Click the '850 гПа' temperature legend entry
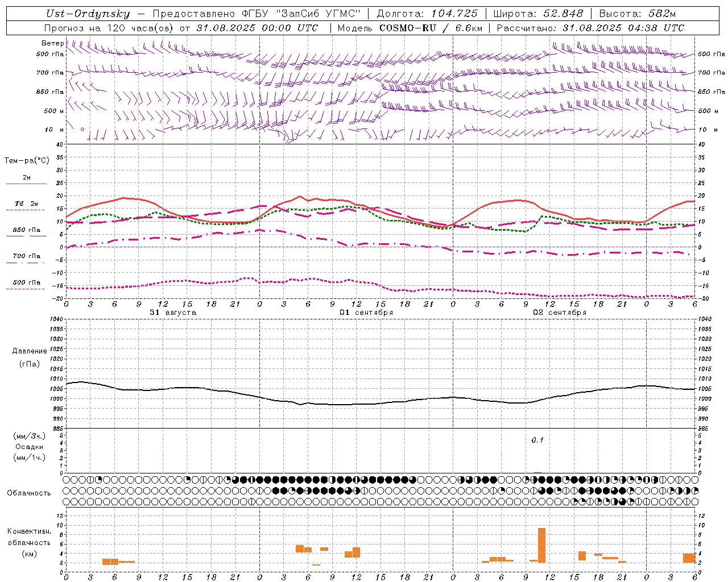This screenshot has width=728, height=582. [x=26, y=232]
